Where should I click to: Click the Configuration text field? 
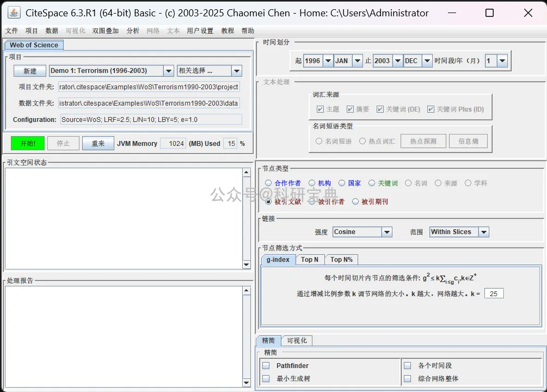(x=151, y=119)
